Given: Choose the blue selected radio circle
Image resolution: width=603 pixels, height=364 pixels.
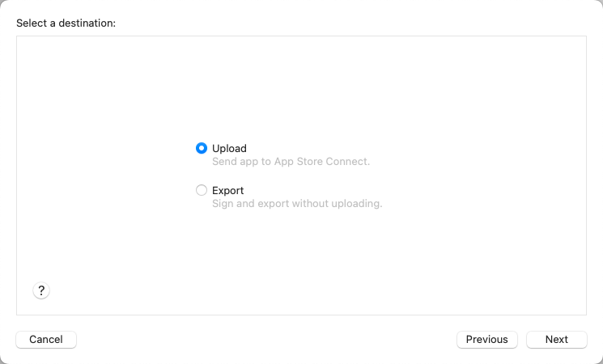Looking at the screenshot, I should 202,148.
